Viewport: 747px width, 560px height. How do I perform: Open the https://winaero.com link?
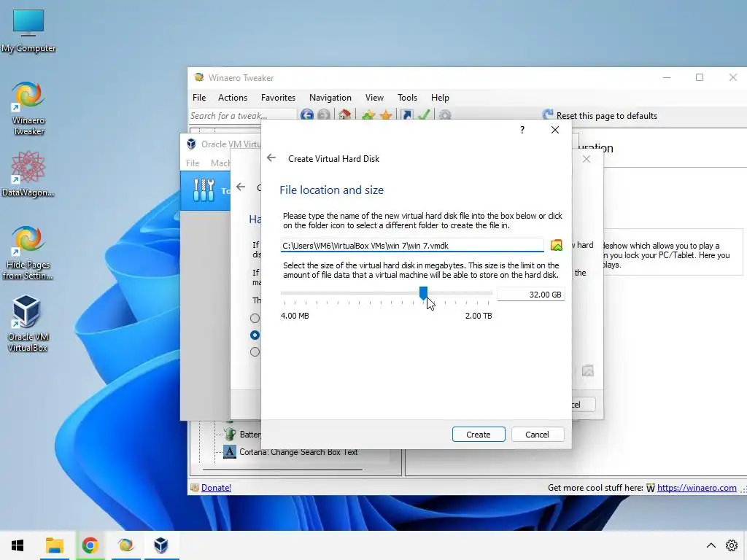click(x=697, y=488)
